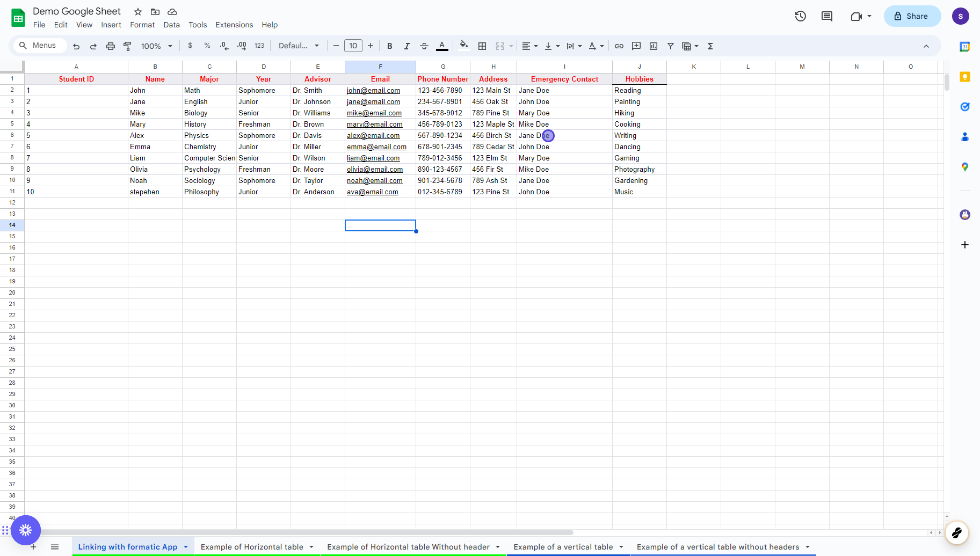980x556 pixels.
Task: Open the font selector dropdown
Action: coord(299,46)
